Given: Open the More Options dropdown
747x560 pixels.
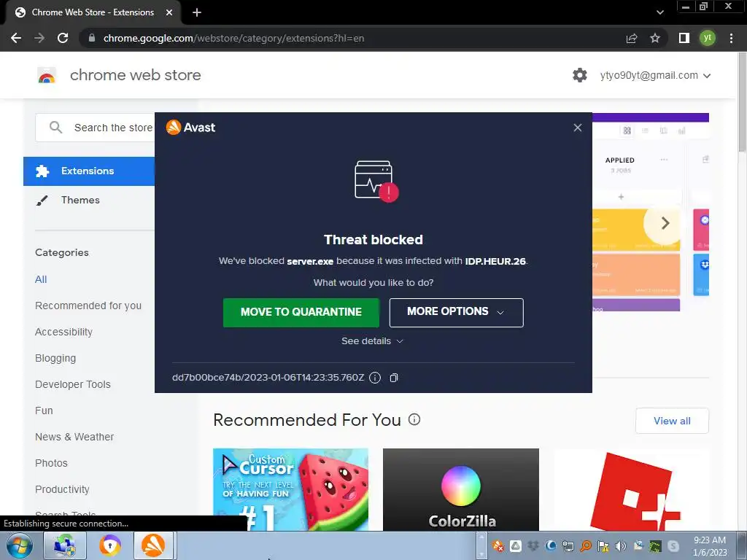Looking at the screenshot, I should click(456, 312).
